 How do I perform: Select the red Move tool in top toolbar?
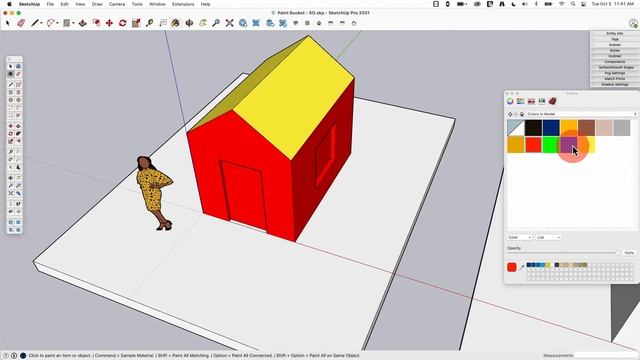pyautogui.click(x=109, y=23)
